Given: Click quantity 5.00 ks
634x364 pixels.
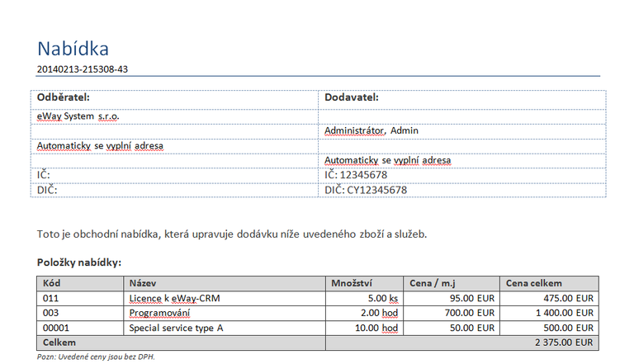Looking at the screenshot, I should pyautogui.click(x=383, y=299).
